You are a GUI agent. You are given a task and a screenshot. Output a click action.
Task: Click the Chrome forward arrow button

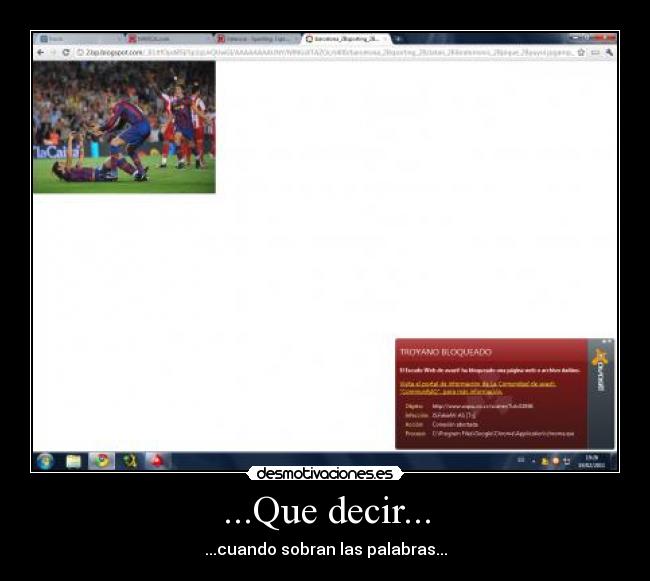(53, 52)
